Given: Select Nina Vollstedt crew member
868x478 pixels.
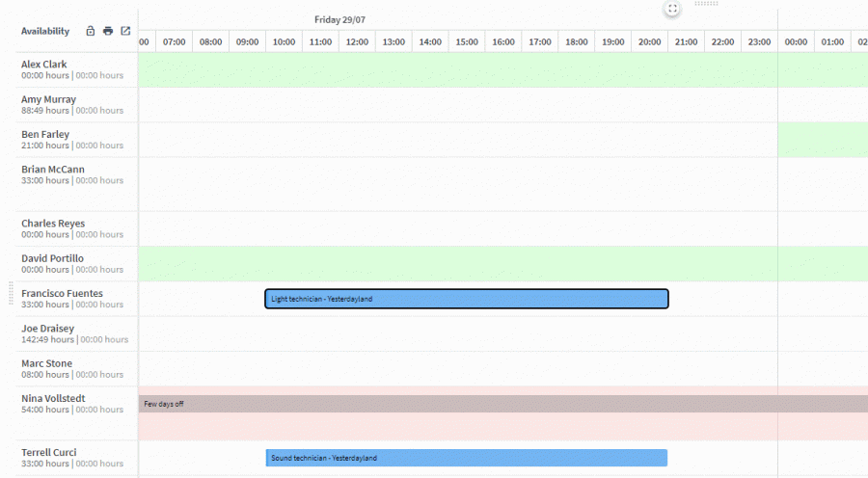Looking at the screenshot, I should [53, 398].
